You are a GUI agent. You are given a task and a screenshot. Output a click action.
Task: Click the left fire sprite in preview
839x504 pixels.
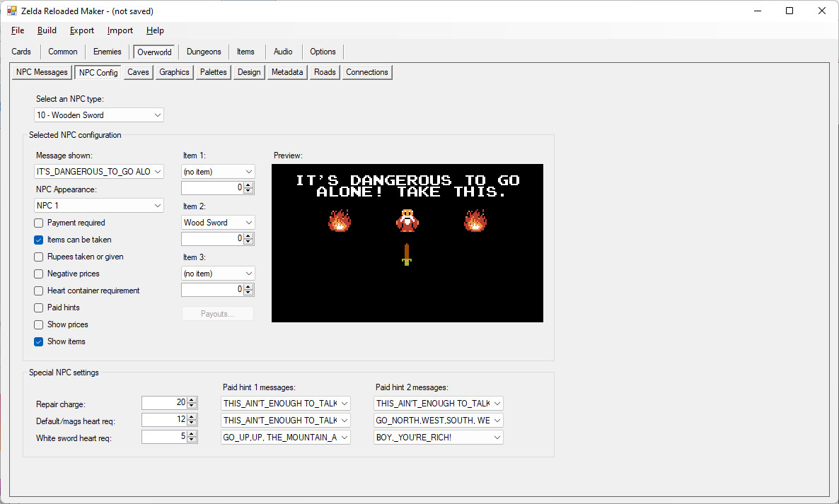pos(340,221)
